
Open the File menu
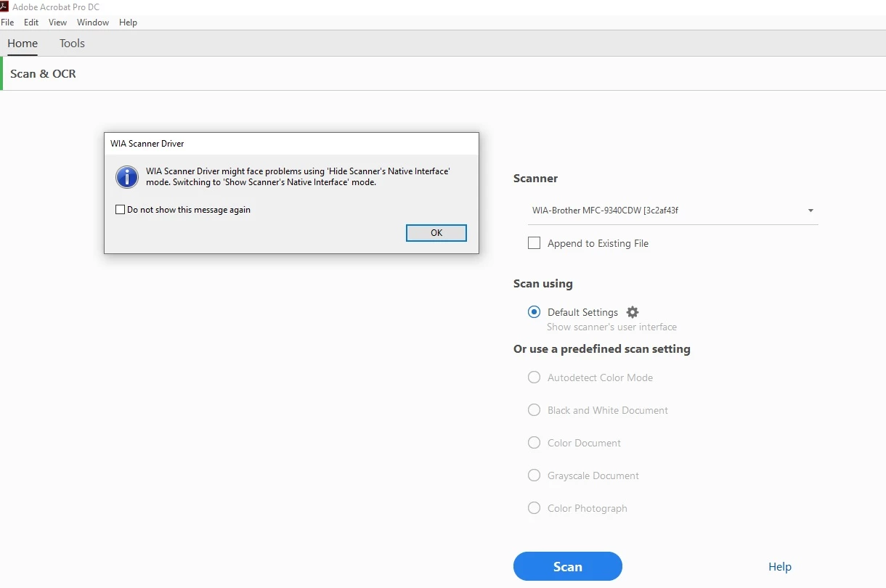coord(7,23)
